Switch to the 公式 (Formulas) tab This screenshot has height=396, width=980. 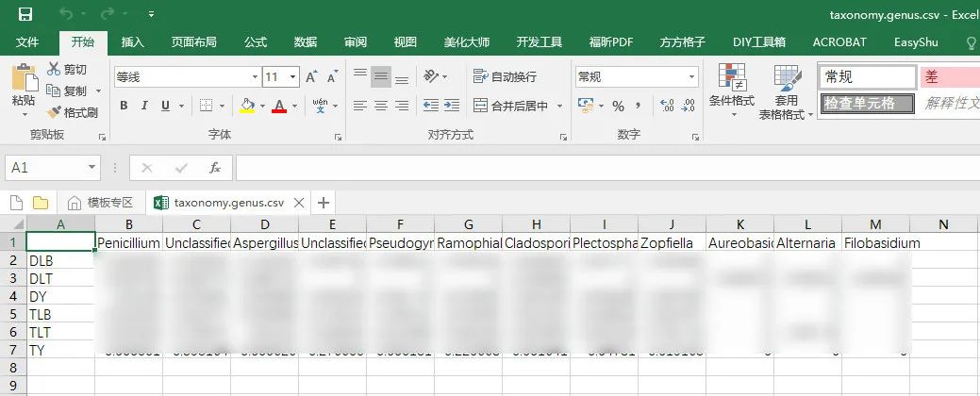[255, 42]
